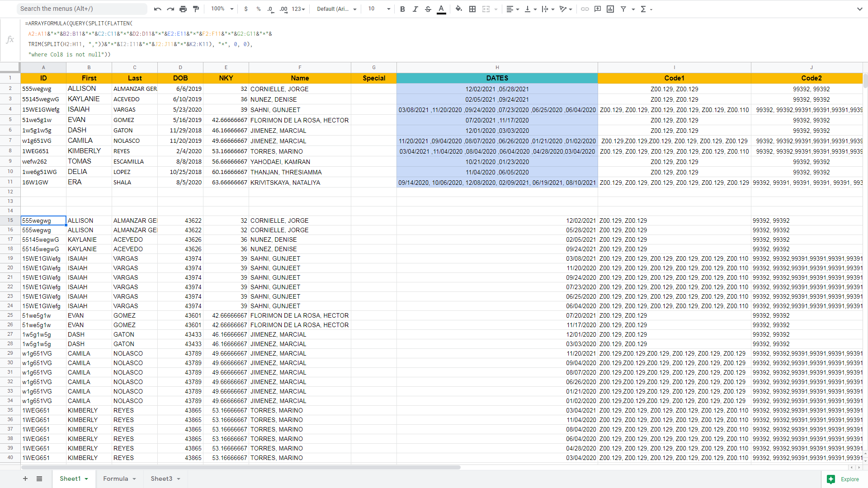Click inside the formula bar

pos(443,39)
